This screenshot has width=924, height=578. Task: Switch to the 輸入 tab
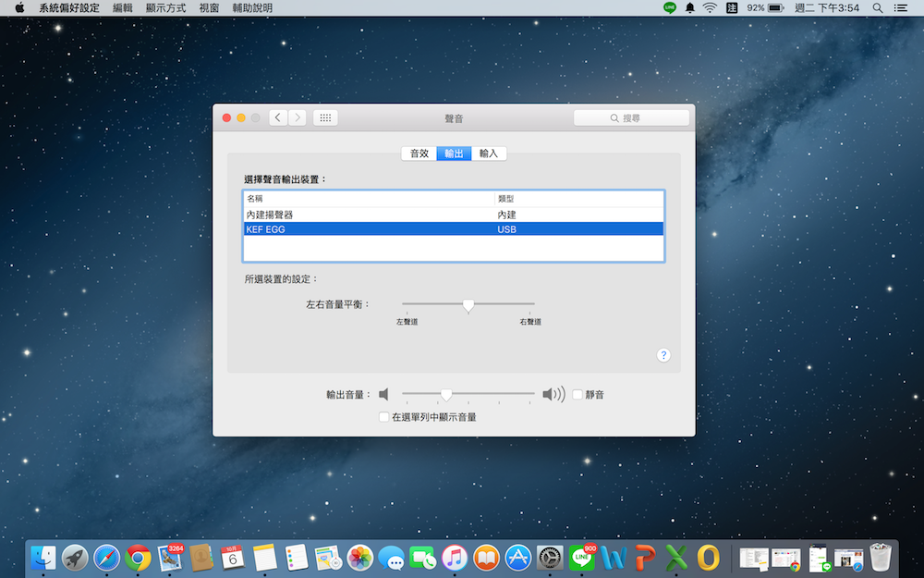(x=489, y=154)
